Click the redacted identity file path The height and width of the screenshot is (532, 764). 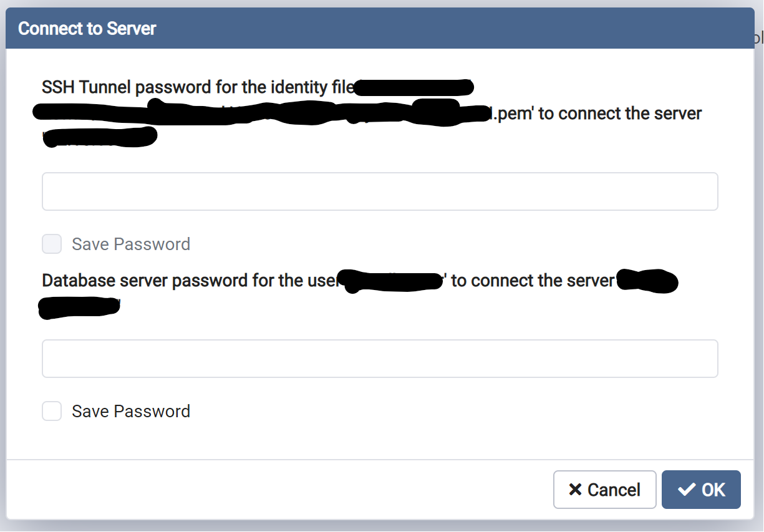[249, 114]
